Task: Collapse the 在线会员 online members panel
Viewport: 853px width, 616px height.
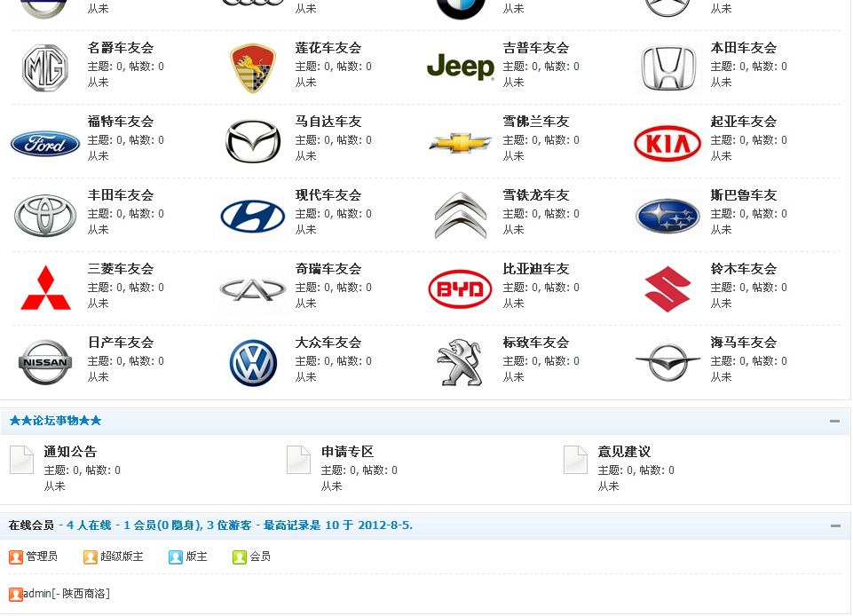Action: click(835, 525)
